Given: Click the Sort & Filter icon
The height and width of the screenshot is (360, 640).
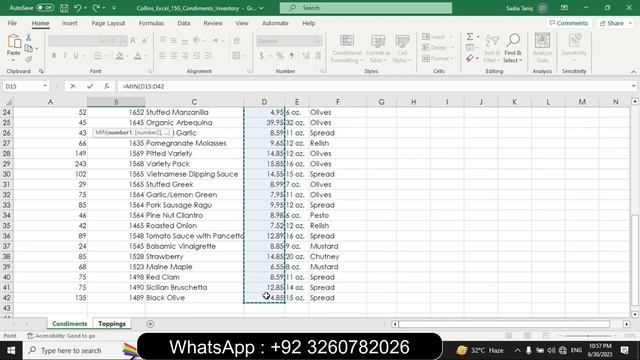Looking at the screenshot, I should tap(492, 41).
